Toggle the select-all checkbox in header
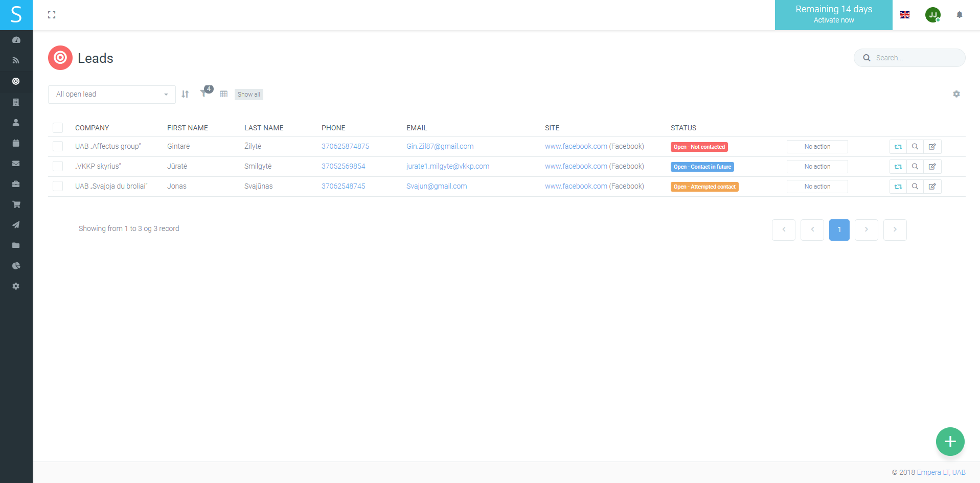Screen dimensions: 980x483 pos(58,128)
